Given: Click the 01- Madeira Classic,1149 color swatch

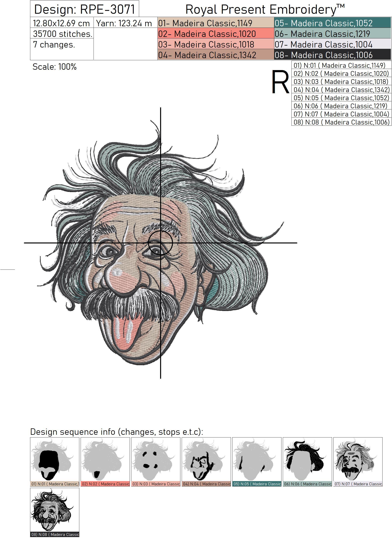Looking at the screenshot, I should (216, 23).
